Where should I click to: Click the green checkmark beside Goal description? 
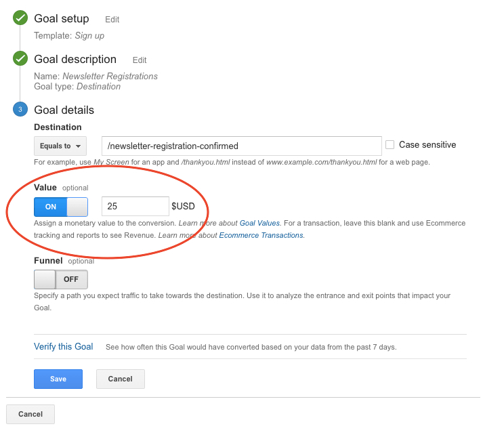point(20,58)
